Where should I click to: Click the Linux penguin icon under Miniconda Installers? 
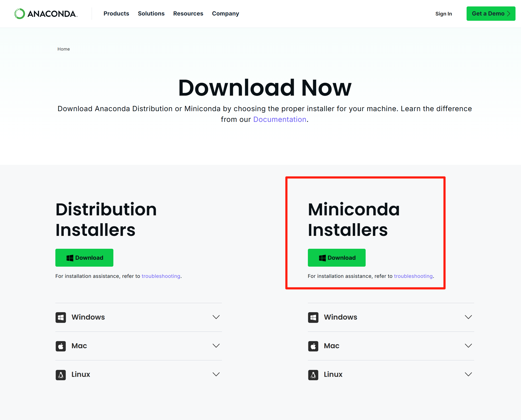coord(313,374)
